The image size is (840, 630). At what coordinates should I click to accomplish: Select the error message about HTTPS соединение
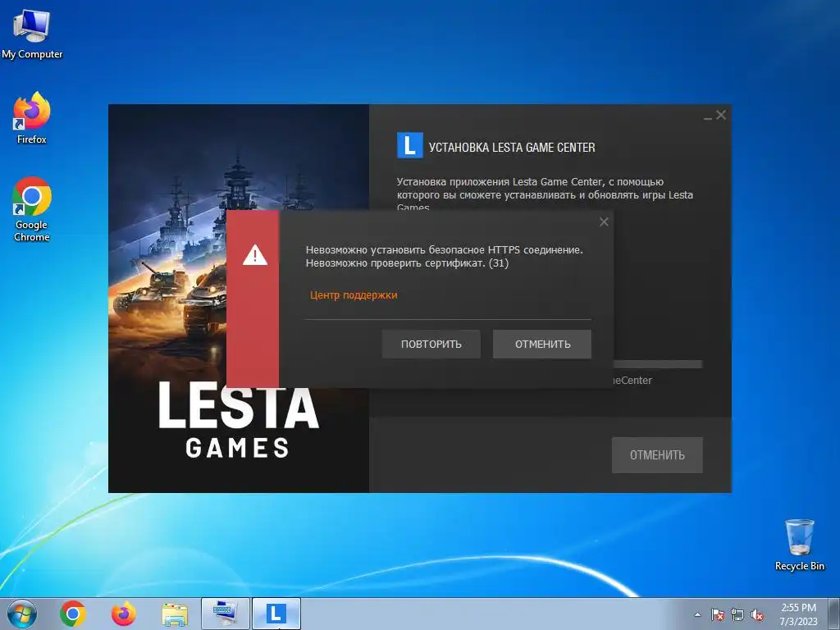444,256
